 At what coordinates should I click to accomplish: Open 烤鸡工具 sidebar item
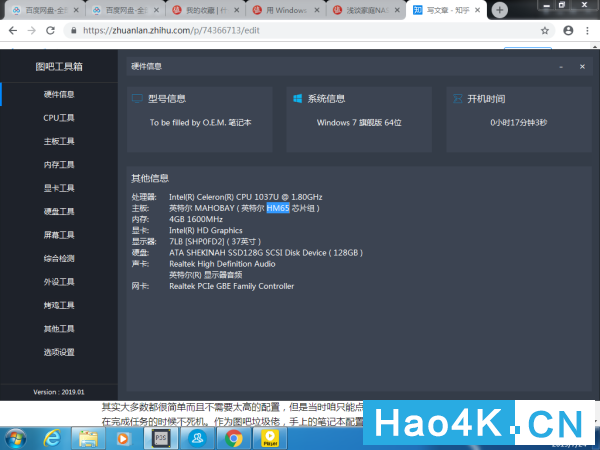(59, 305)
